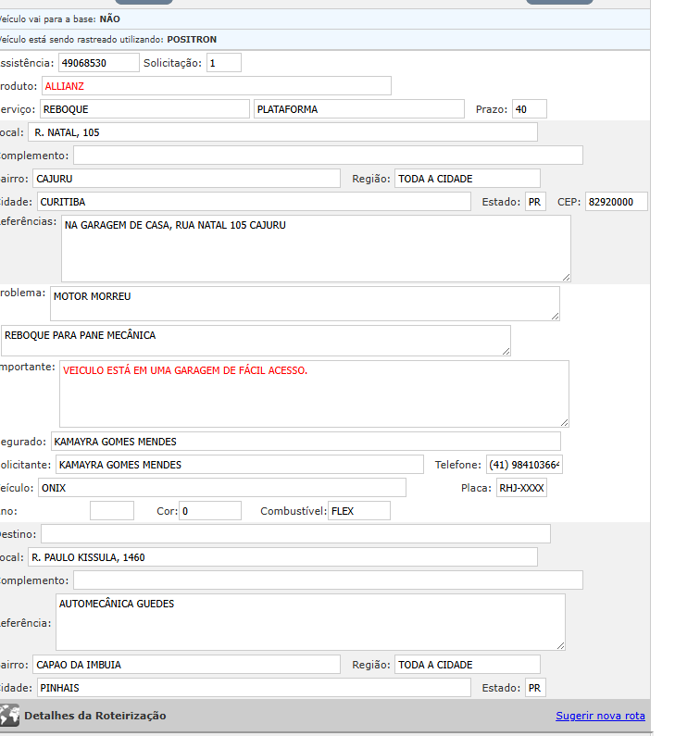Click the Estado field beside CURITIBA

coord(535,202)
